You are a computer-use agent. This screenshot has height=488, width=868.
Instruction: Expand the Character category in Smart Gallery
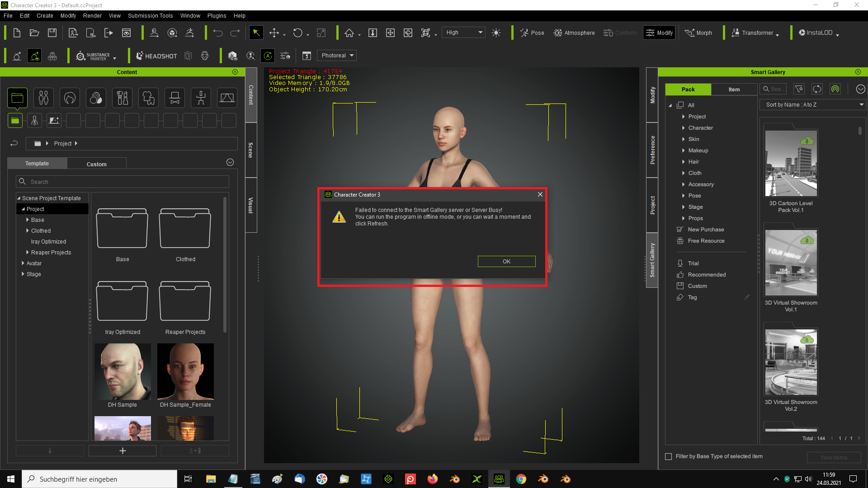click(x=683, y=128)
